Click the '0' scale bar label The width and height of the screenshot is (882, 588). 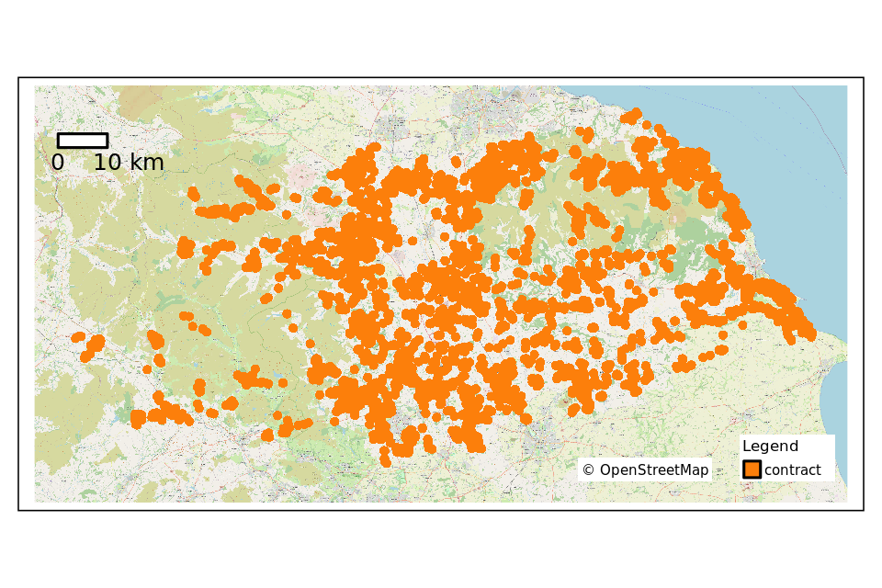tap(58, 163)
